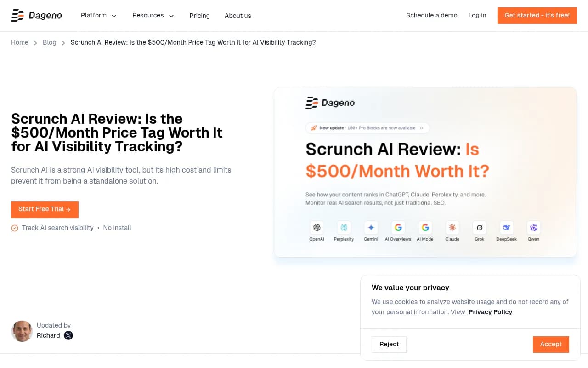Click the Perplexity icon in banner
The image size is (588, 368).
tap(344, 228)
